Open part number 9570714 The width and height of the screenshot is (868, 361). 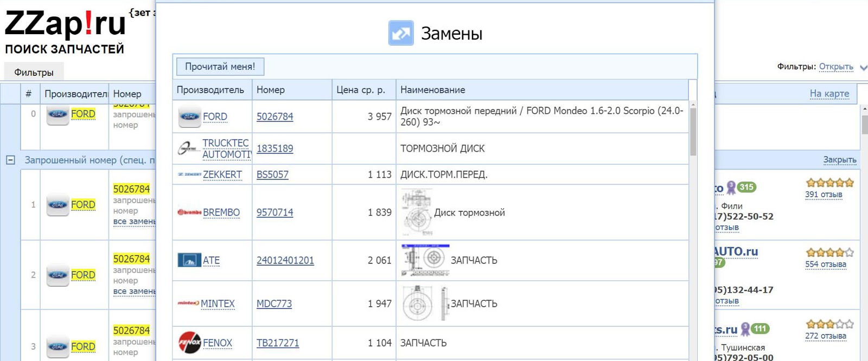(x=275, y=212)
